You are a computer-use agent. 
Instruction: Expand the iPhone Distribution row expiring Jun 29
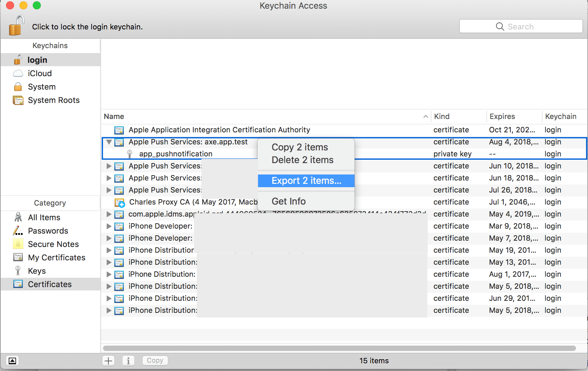pyautogui.click(x=109, y=298)
